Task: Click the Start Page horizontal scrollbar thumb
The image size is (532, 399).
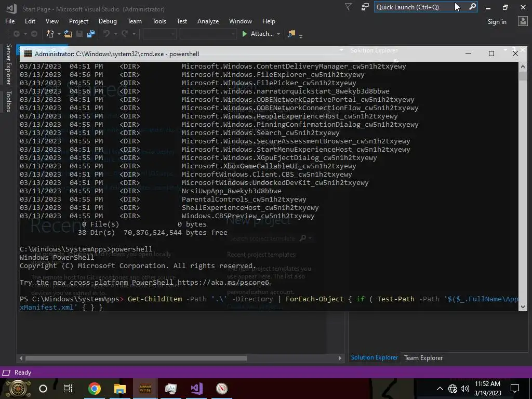Action: pyautogui.click(x=136, y=358)
